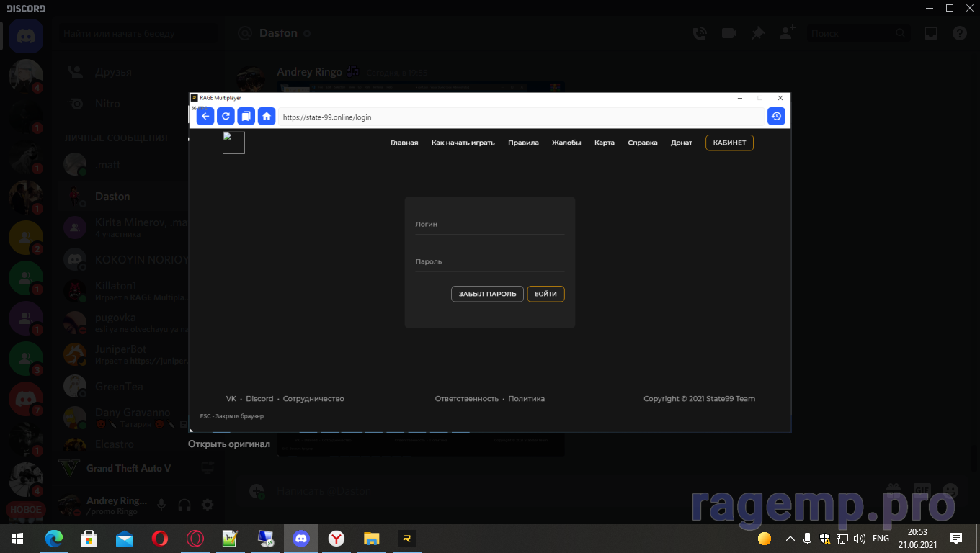
Task: Open the Донат menu item
Action: pos(681,143)
